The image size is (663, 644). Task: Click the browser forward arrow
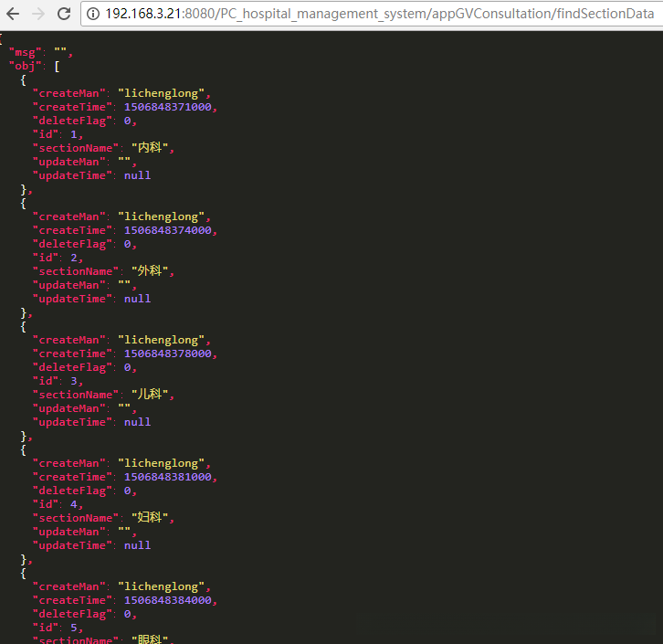(x=38, y=14)
